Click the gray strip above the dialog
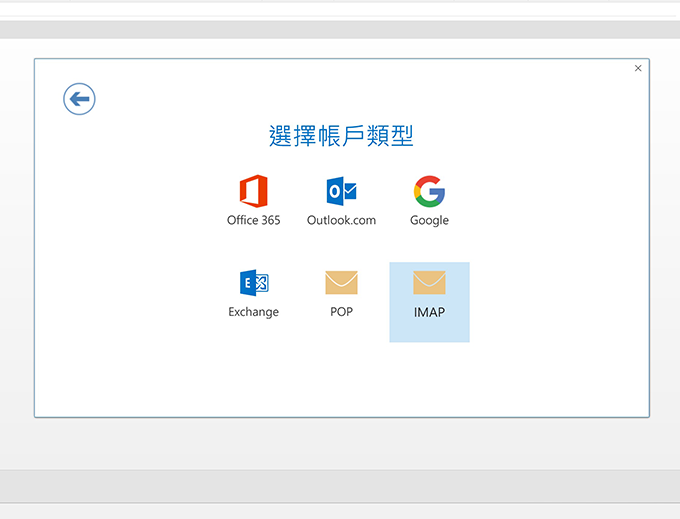The width and height of the screenshot is (680, 519). (x=340, y=29)
